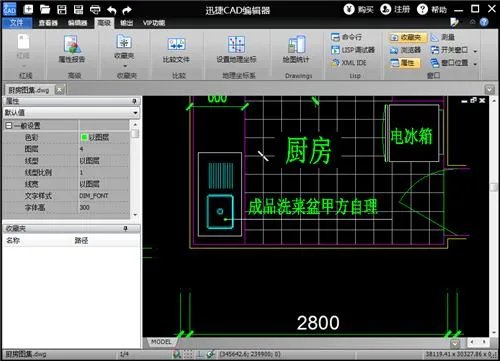Image resolution: width=500 pixels, height=361 pixels.
Task: Click the properties panel scroll down arrow
Action: [135, 215]
